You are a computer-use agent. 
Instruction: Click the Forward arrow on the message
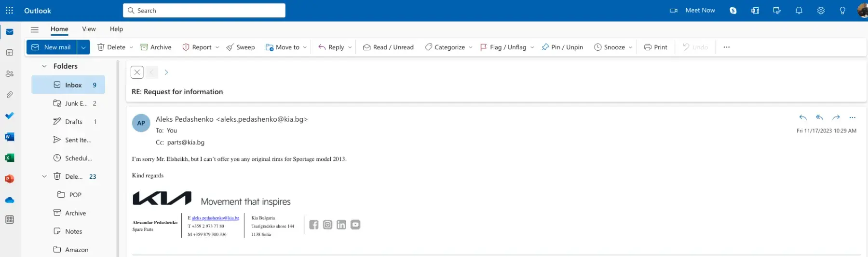836,117
